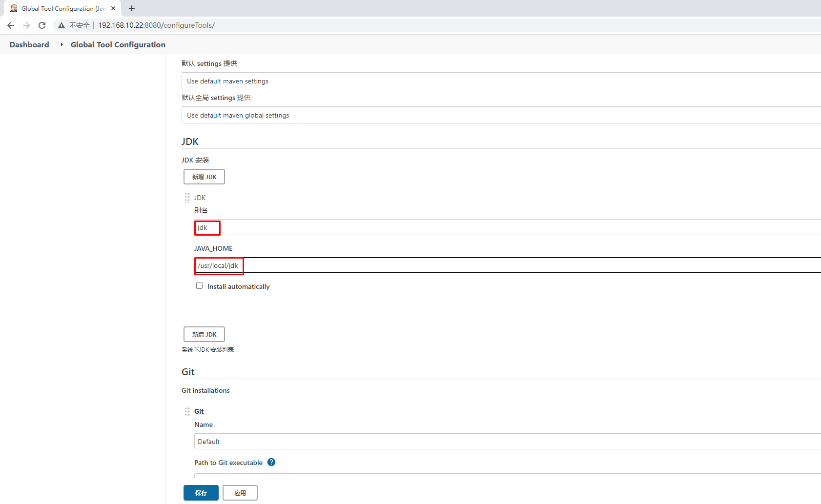Screen dimensions: 821x504
Task: Open a new browser tab
Action: (132, 8)
